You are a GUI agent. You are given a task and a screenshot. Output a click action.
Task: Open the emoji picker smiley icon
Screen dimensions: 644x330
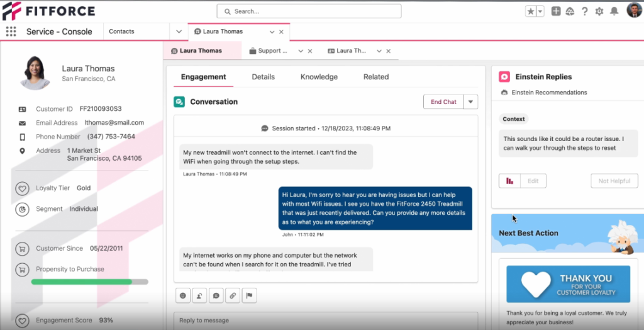(183, 295)
